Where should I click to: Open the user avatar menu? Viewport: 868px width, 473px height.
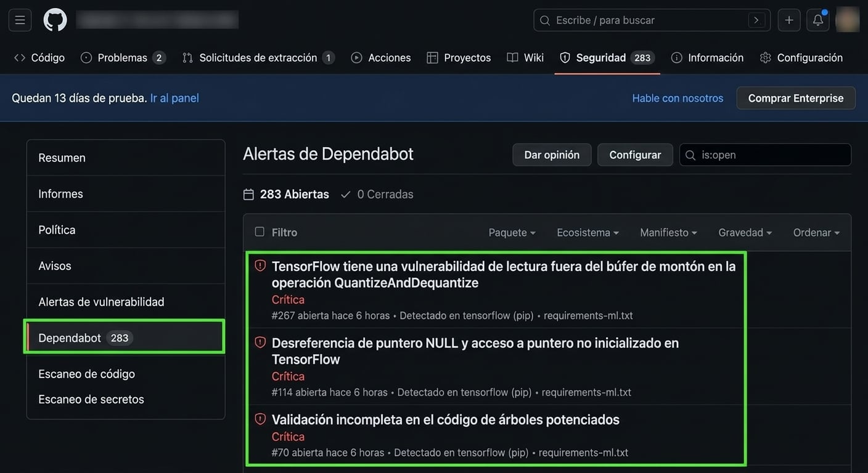pyautogui.click(x=848, y=20)
